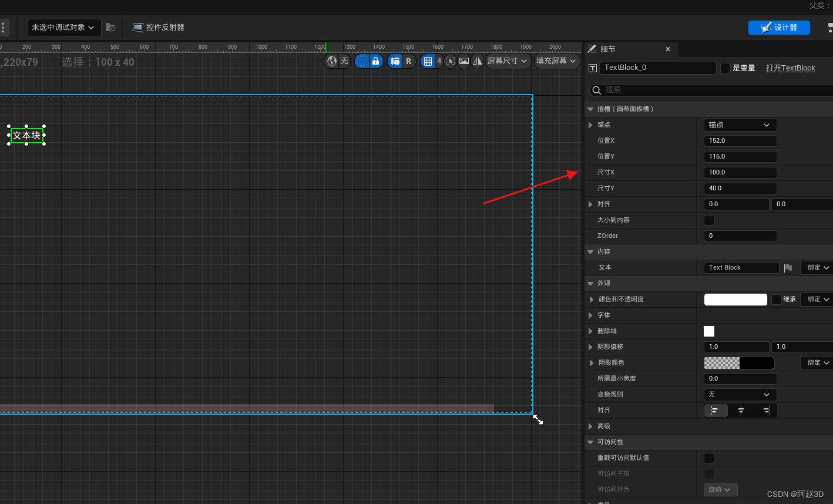The height and width of the screenshot is (504, 833).
Task: Switch to 设计器 designer mode
Action: click(779, 28)
